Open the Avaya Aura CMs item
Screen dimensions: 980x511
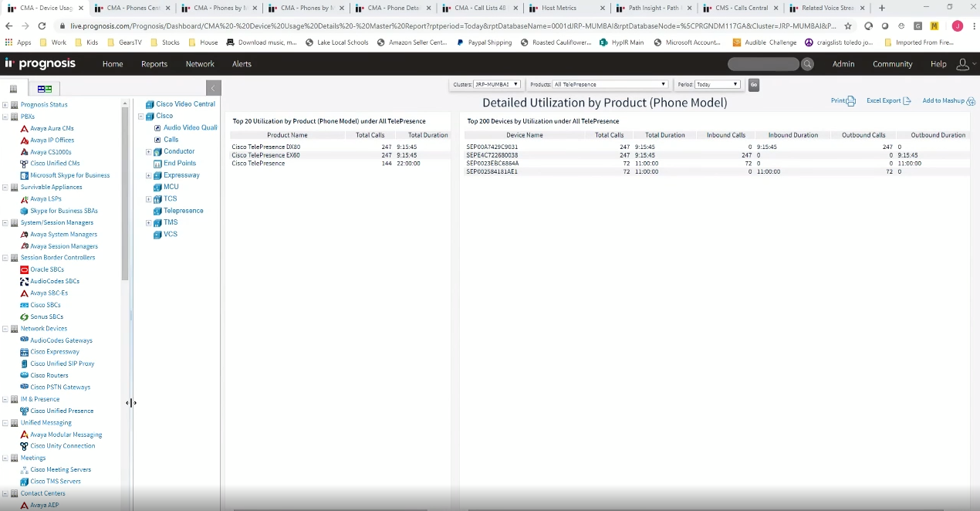click(52, 128)
